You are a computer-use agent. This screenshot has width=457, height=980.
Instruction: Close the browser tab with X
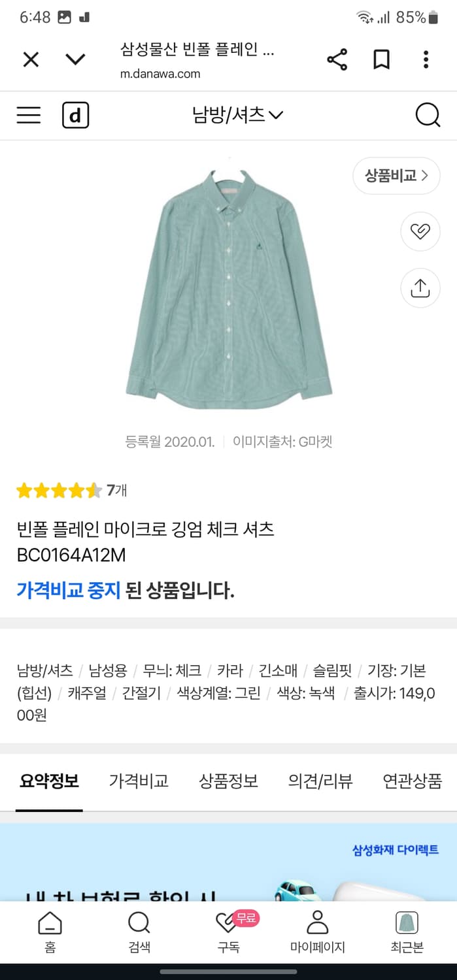31,60
